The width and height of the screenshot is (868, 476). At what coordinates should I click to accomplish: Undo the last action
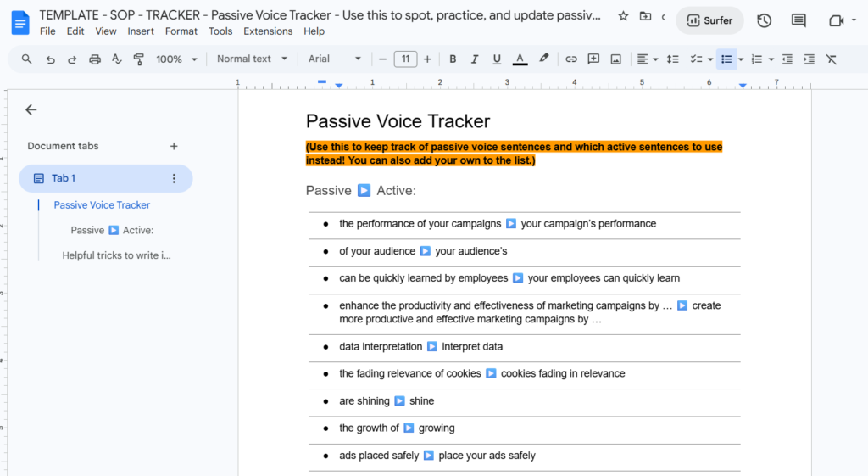(x=50, y=59)
